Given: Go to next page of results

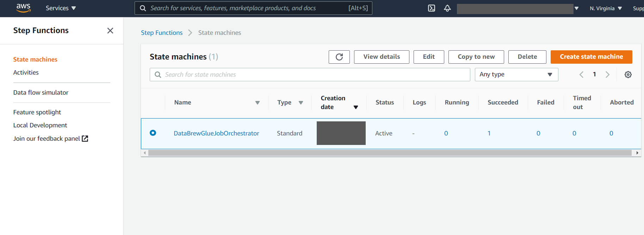Looking at the screenshot, I should (x=607, y=75).
